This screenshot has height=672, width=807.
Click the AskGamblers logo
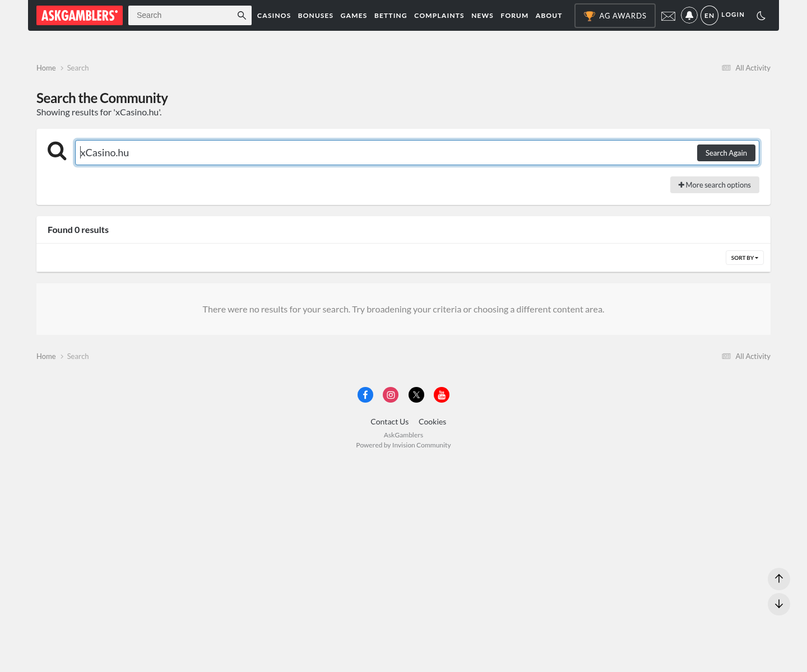80,15
